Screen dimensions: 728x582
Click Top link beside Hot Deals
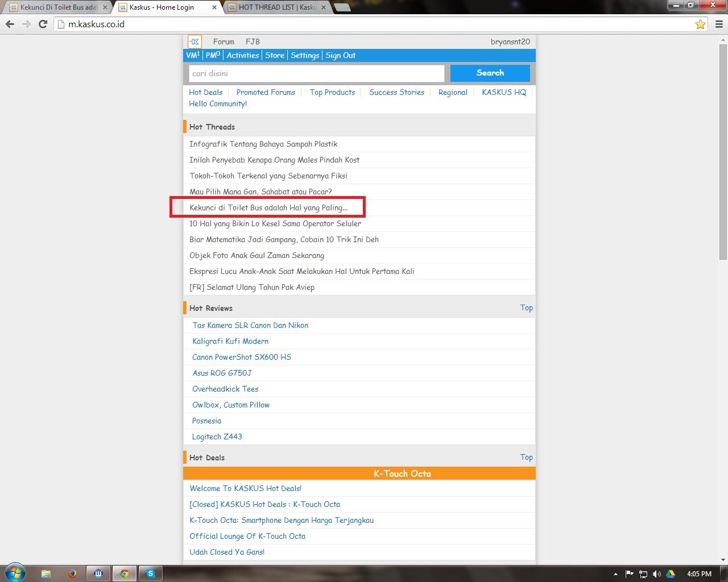(527, 457)
